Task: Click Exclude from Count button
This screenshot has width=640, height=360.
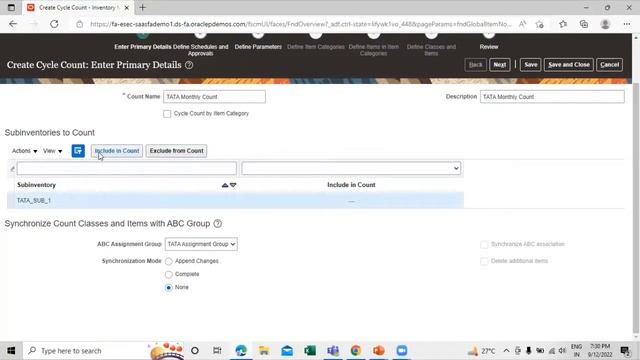Action: point(176,151)
